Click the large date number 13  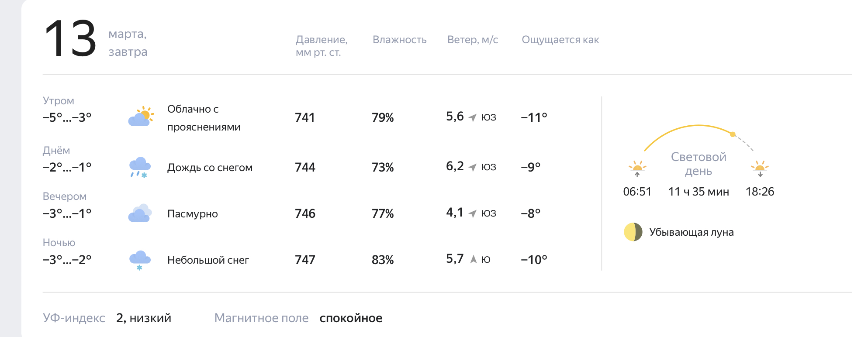[70, 39]
